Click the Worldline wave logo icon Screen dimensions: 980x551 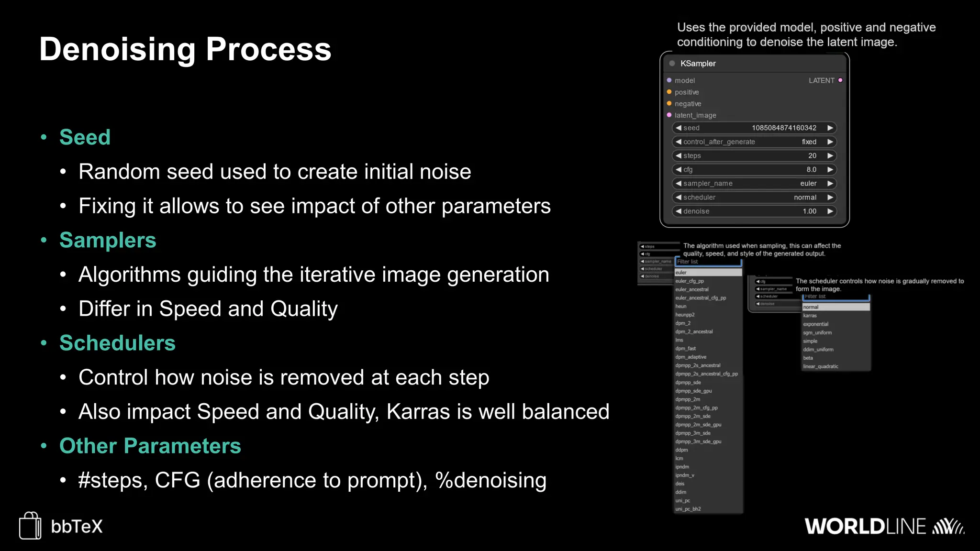[948, 527]
